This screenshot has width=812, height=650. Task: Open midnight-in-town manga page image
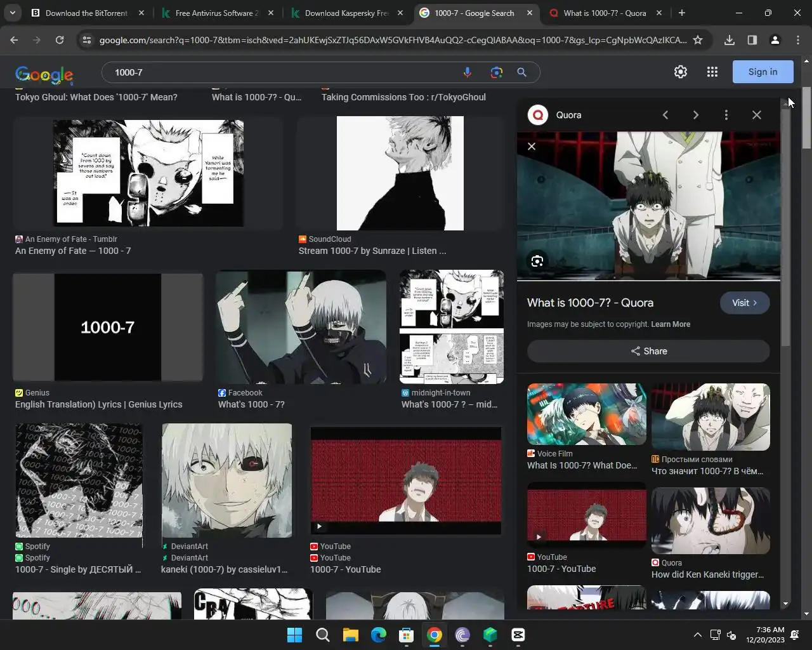point(452,328)
